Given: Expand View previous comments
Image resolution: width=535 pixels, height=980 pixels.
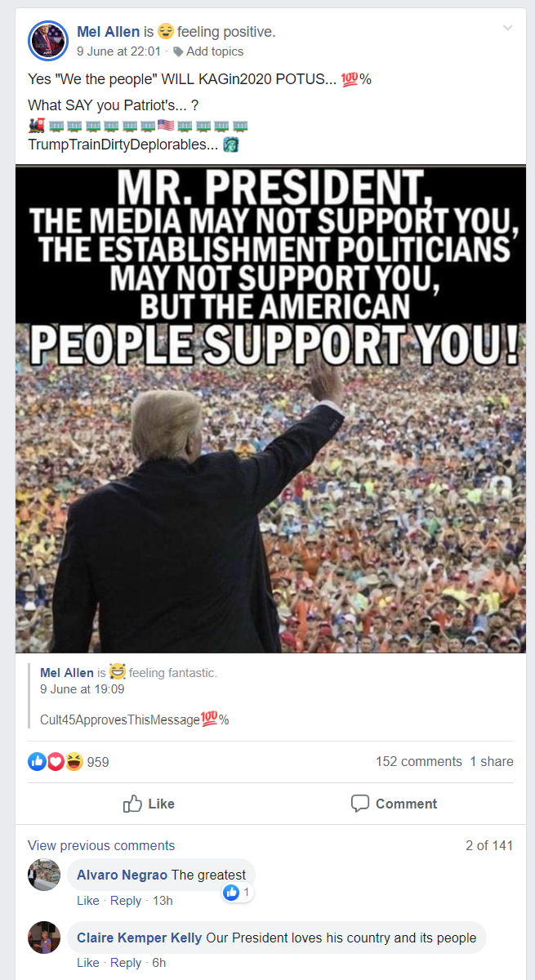Looking at the screenshot, I should point(101,845).
